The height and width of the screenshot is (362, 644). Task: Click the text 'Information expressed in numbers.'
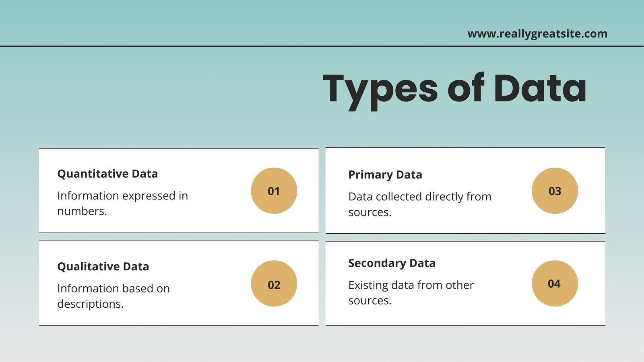[x=123, y=203]
